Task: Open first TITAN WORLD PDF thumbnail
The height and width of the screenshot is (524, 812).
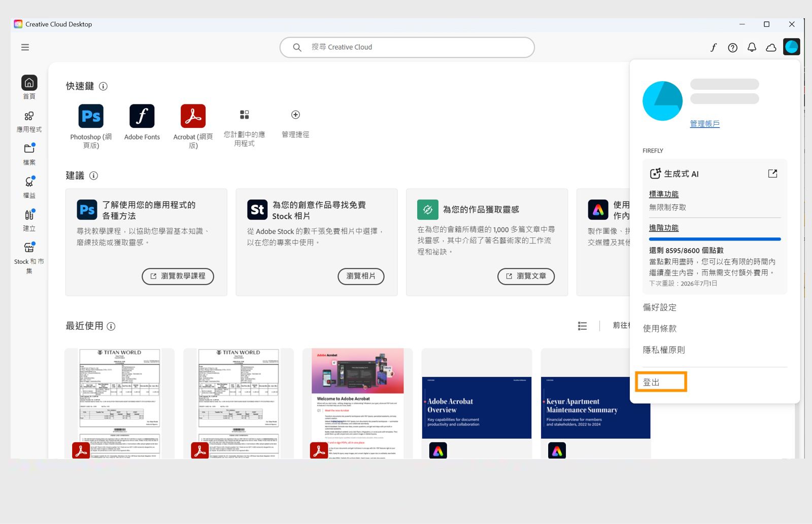Action: point(119,403)
